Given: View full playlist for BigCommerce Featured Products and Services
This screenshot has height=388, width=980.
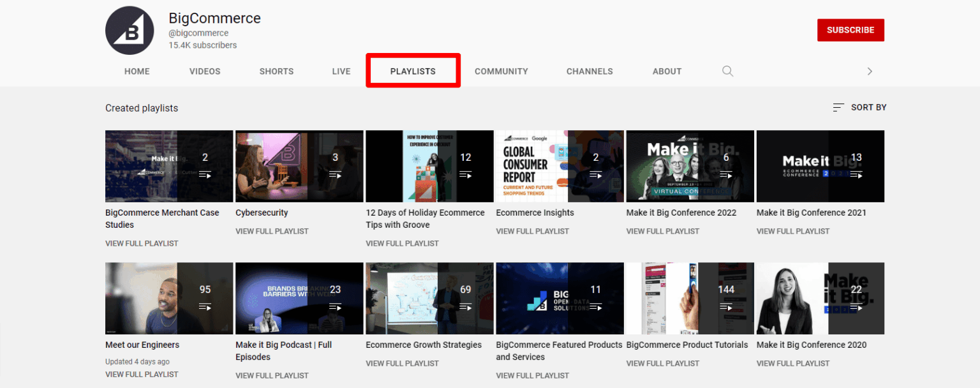Looking at the screenshot, I should [x=532, y=375].
